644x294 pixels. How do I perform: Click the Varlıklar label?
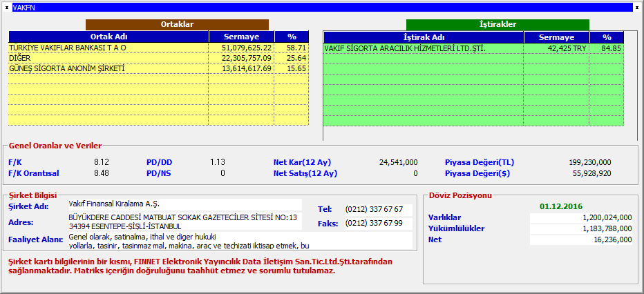tap(445, 217)
